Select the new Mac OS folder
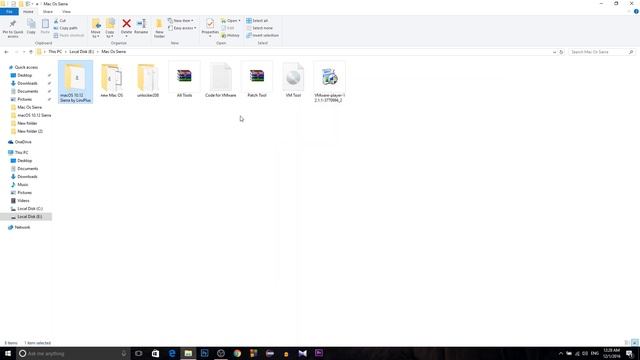The width and height of the screenshot is (640, 360). pos(111,80)
